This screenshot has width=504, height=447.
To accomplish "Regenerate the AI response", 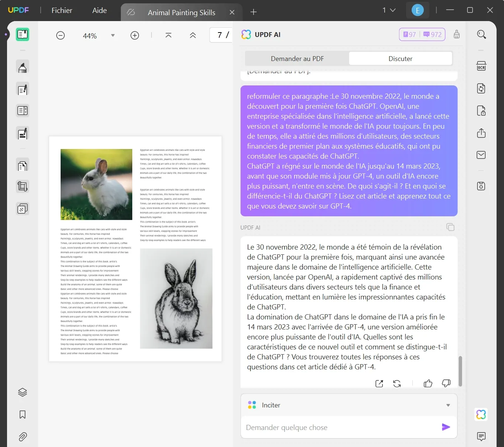I will point(397,383).
